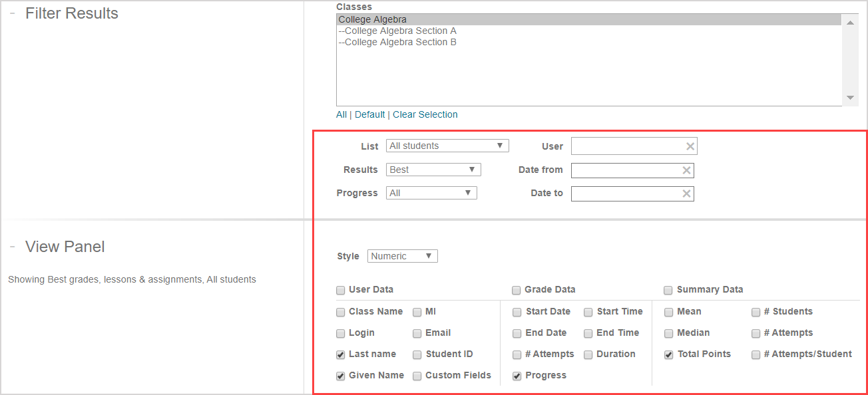Toggle the Total Points checkbox
This screenshot has height=395, width=868.
click(669, 354)
